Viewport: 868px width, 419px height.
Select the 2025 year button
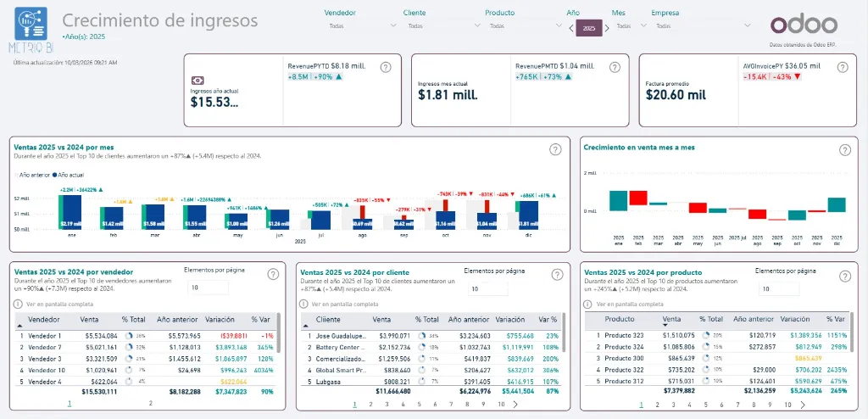[x=589, y=28]
